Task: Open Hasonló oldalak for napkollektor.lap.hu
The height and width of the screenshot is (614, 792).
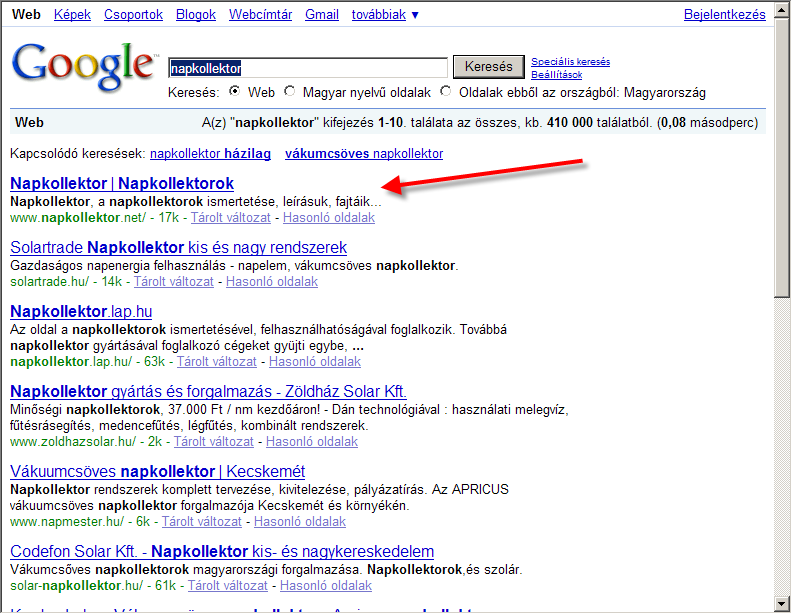Action: click(315, 362)
